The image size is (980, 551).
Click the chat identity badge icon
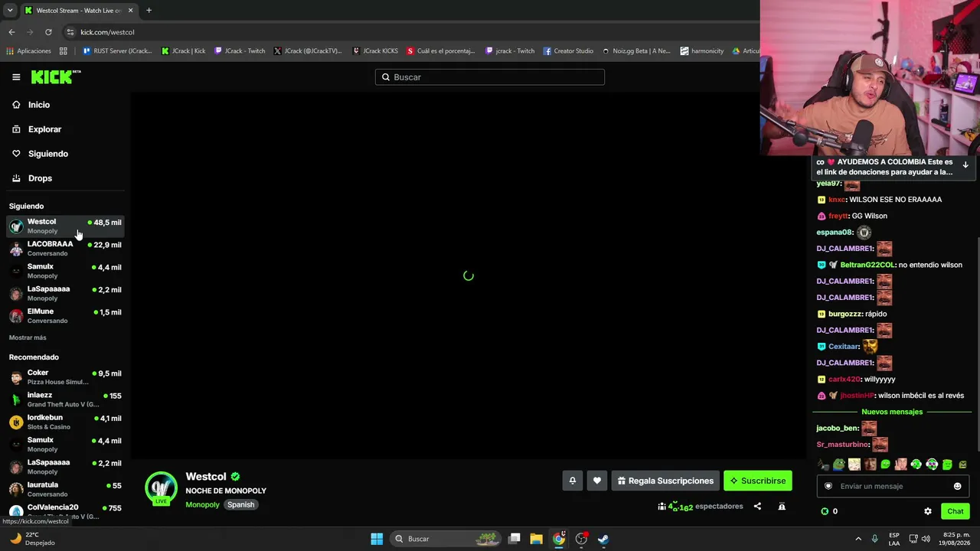point(828,486)
